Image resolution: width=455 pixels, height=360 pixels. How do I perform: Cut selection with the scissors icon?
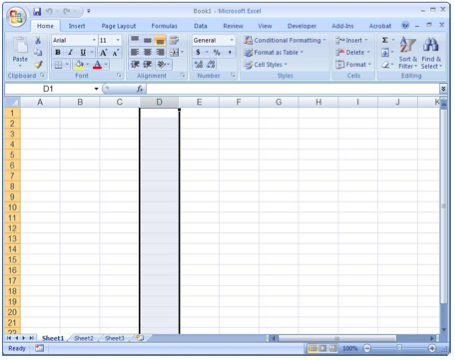click(x=38, y=41)
